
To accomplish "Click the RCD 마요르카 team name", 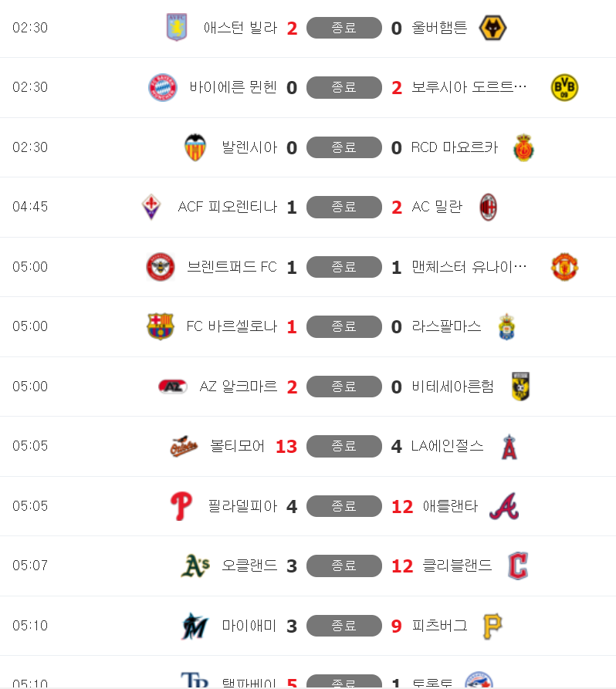I will click(455, 147).
